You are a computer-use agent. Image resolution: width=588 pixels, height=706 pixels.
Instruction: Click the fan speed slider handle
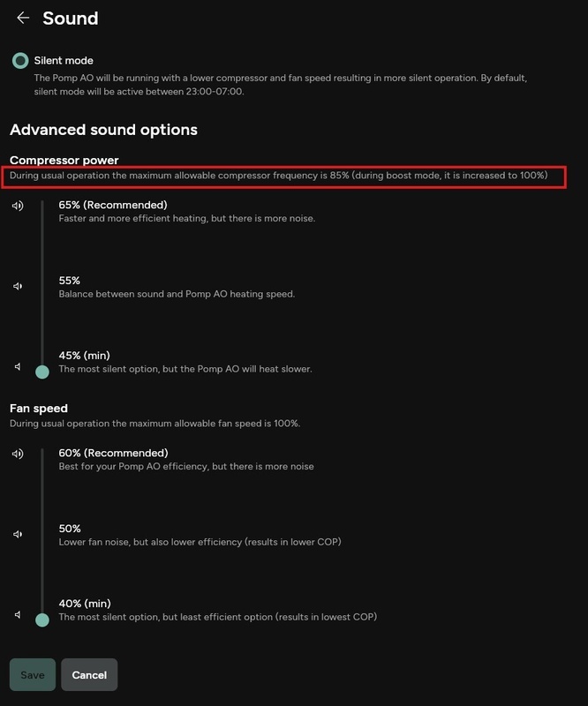(42, 620)
